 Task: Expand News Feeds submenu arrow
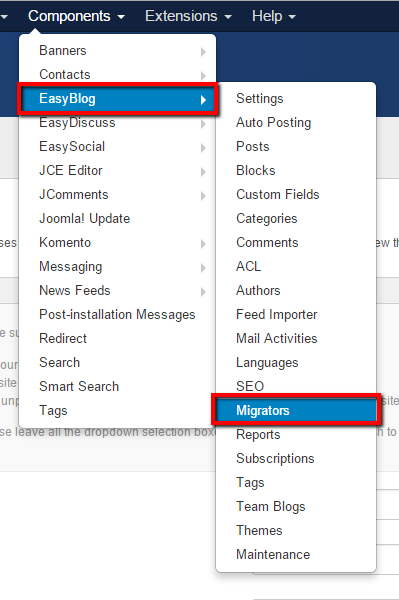[203, 292]
